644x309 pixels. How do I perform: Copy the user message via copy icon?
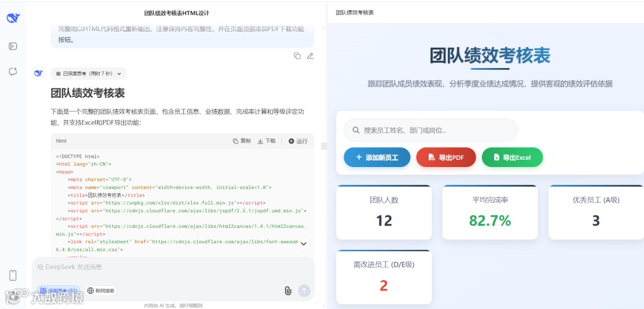[x=297, y=56]
